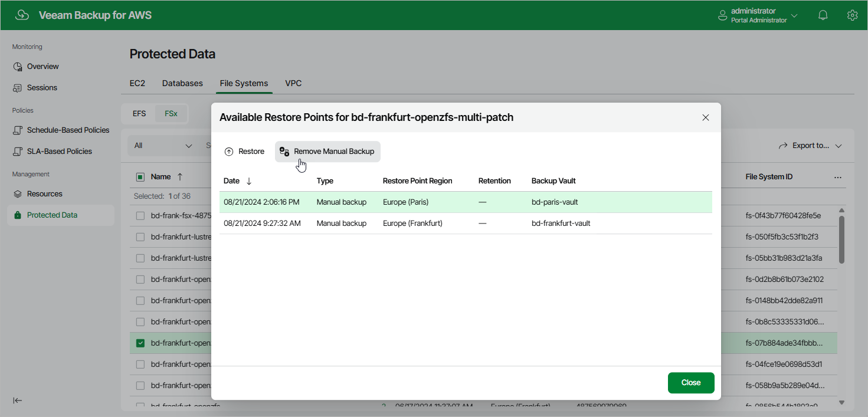The width and height of the screenshot is (868, 417).
Task: Click the Europe (Paris) region cell
Action: pos(406,202)
